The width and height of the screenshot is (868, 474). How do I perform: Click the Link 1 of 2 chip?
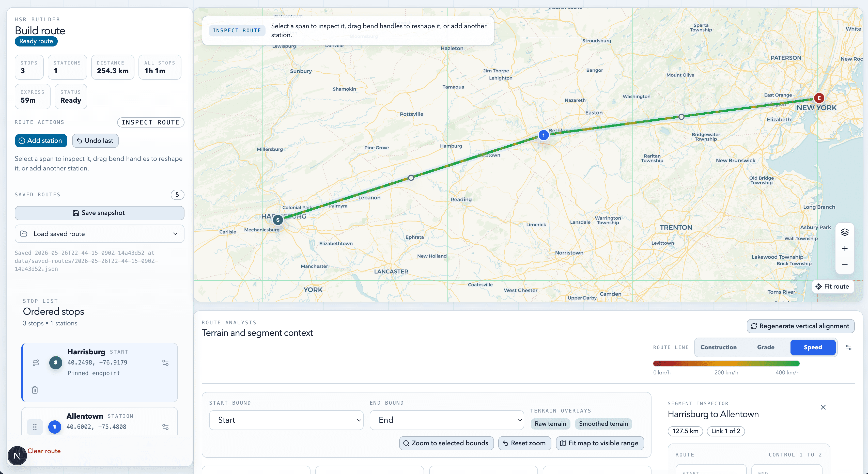(x=725, y=431)
